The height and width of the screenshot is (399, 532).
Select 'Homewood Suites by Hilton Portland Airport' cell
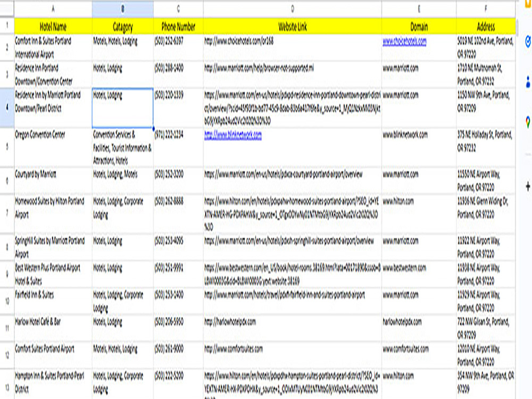pos(53,213)
